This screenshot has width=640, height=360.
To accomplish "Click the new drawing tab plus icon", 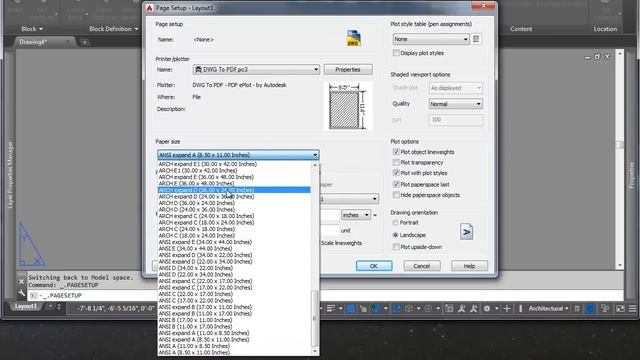I will coord(84,42).
